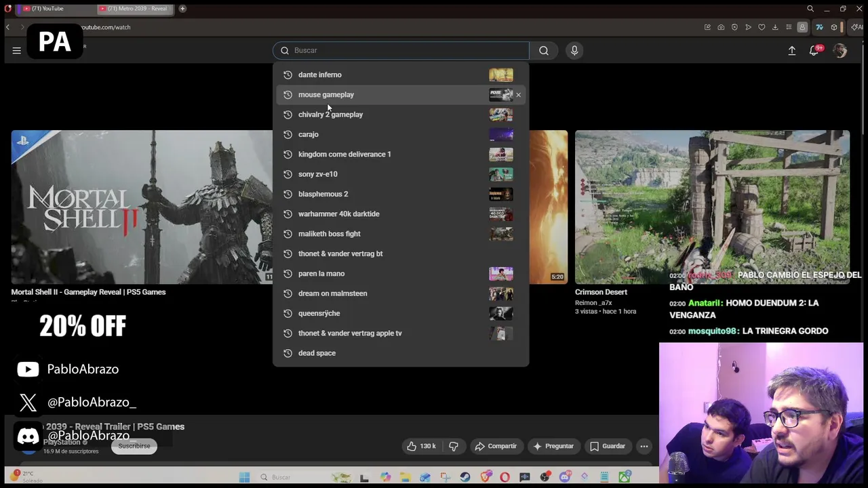This screenshot has width=868, height=488.
Task: Click the browser back arrow
Action: [x=7, y=27]
